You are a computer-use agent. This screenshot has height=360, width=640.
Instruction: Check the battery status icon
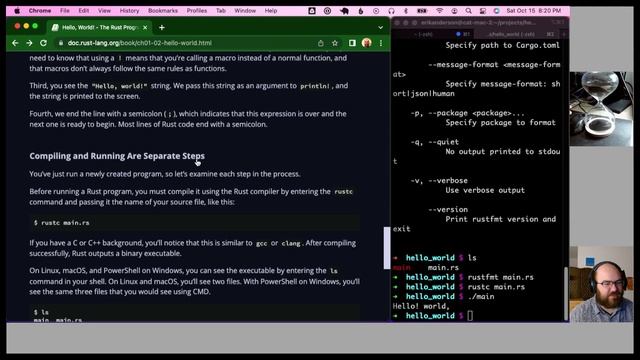click(x=422, y=11)
